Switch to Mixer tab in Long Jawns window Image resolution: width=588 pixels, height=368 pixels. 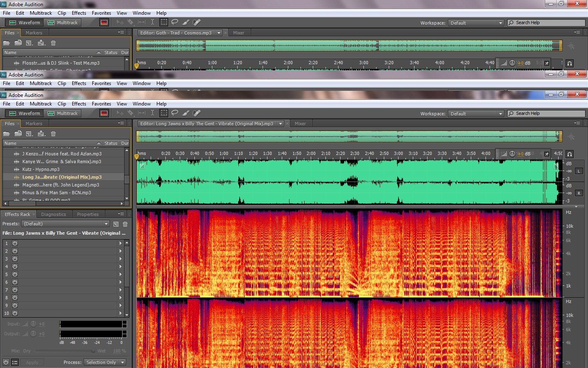point(300,123)
